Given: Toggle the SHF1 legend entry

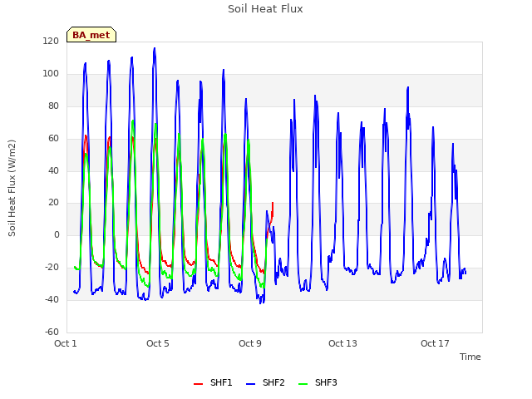Looking at the screenshot, I should [213, 382].
